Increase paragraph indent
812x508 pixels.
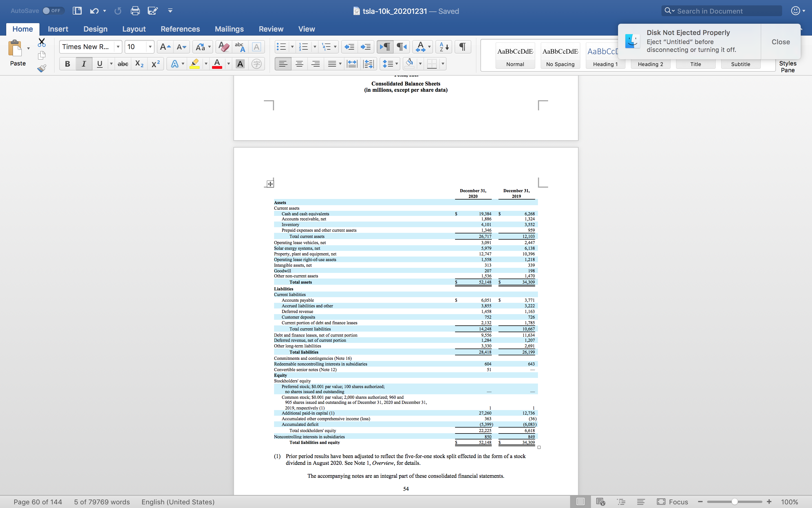point(366,47)
